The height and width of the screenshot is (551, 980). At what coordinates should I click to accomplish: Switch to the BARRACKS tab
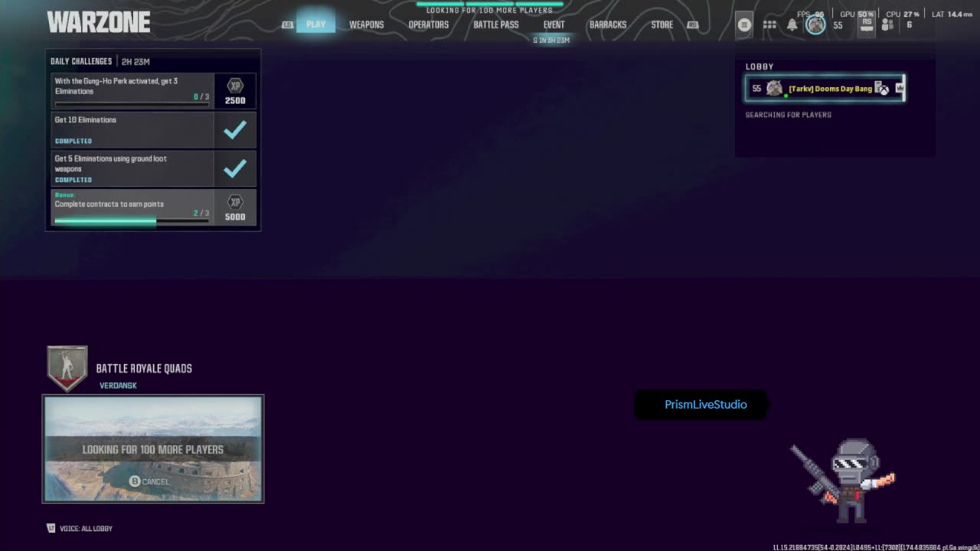(608, 24)
